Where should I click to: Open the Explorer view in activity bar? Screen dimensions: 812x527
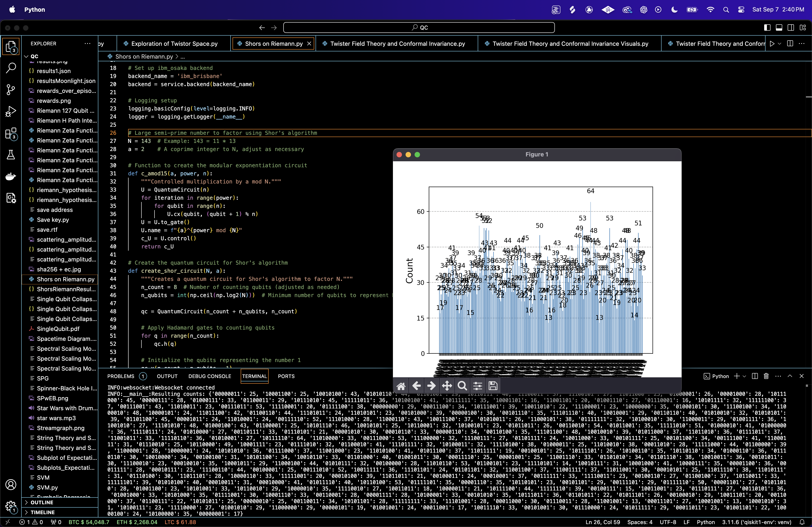11,46
